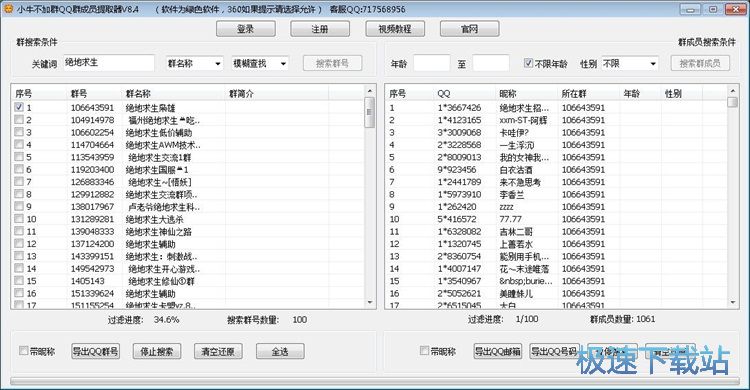
Task: Click the minimum age input field
Action: 431,63
